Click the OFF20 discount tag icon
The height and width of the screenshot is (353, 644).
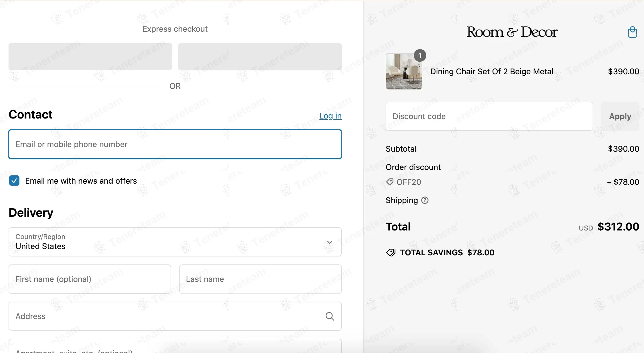[390, 182]
